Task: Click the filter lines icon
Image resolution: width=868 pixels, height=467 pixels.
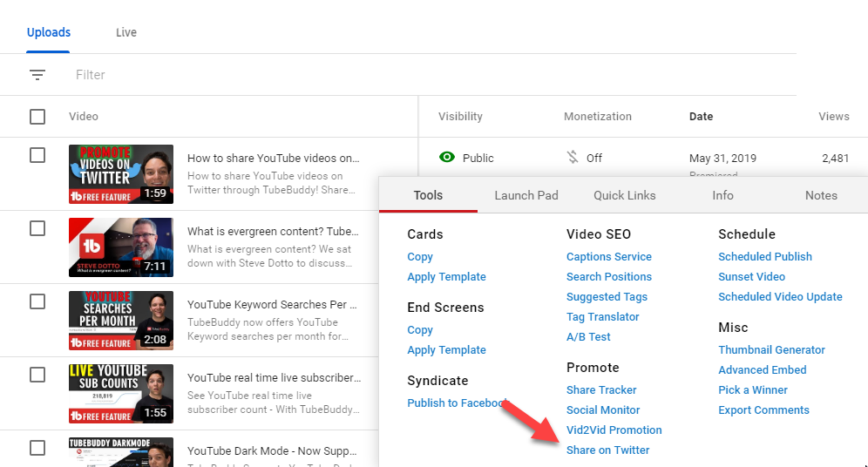Action: click(37, 75)
